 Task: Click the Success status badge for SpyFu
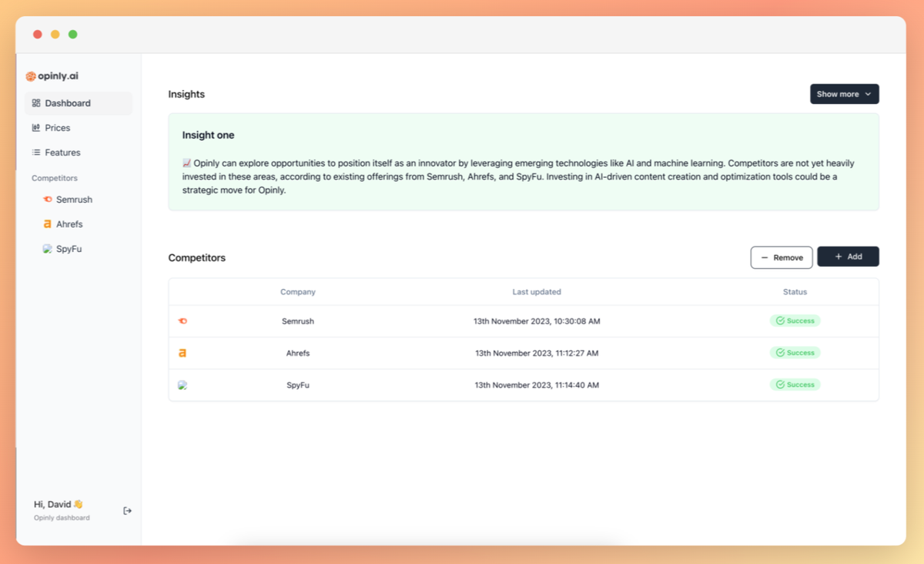pos(795,384)
